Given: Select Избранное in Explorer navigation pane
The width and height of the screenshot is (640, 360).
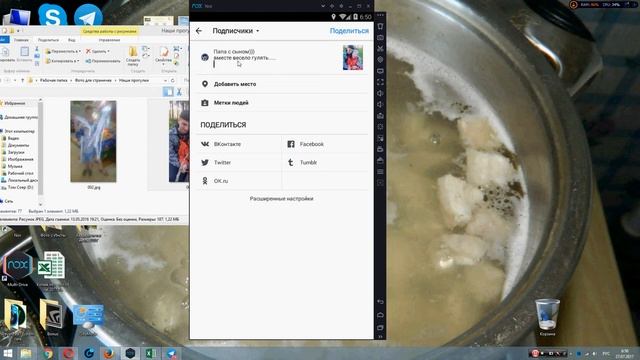Looking at the screenshot, I should click(x=15, y=103).
